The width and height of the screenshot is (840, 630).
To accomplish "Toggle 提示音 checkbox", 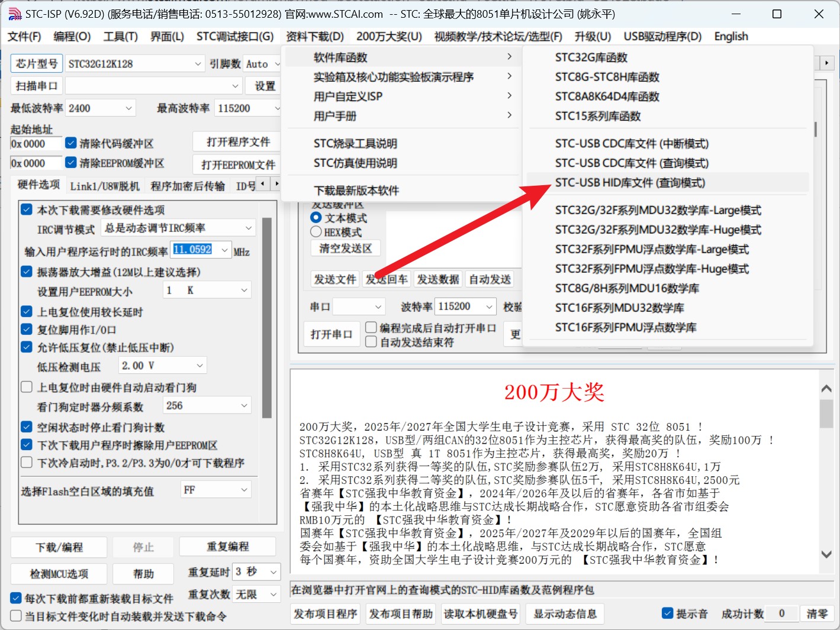I will pyautogui.click(x=667, y=613).
